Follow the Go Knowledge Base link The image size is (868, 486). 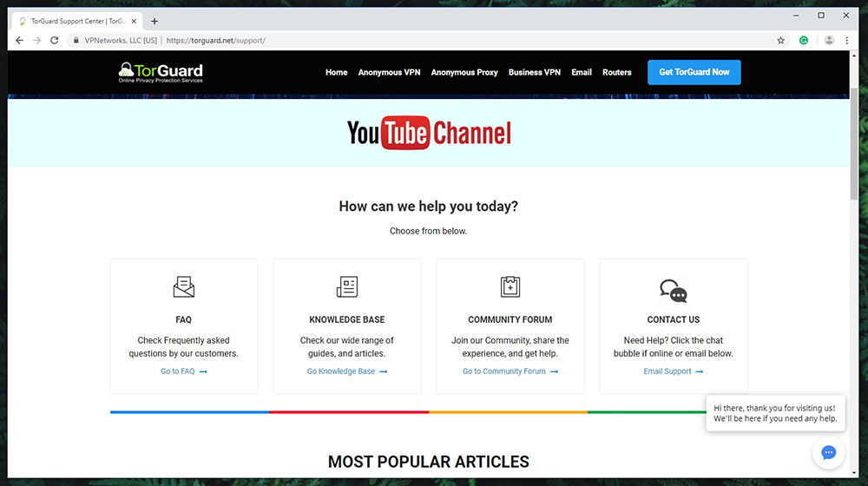pyautogui.click(x=347, y=371)
